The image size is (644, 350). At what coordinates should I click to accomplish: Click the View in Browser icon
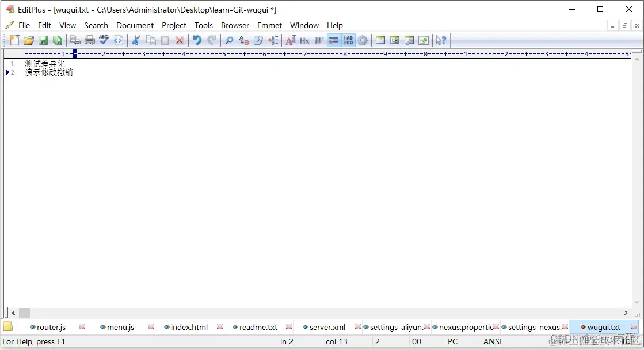coord(119,40)
